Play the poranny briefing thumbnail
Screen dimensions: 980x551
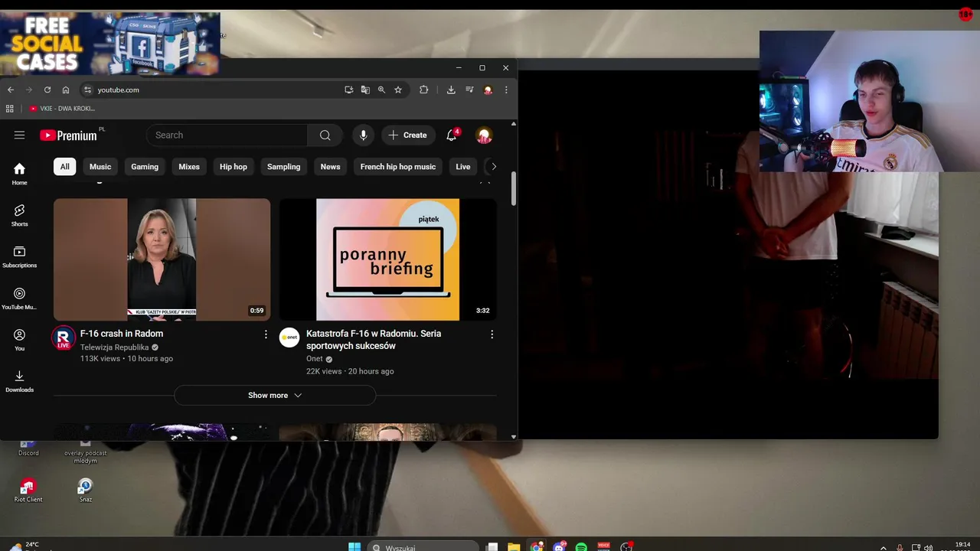click(x=387, y=259)
